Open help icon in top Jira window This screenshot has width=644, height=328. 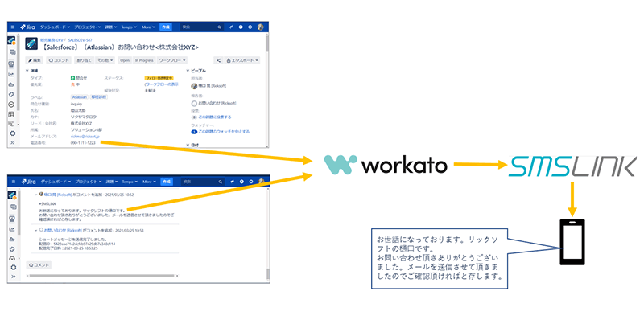coord(241,27)
